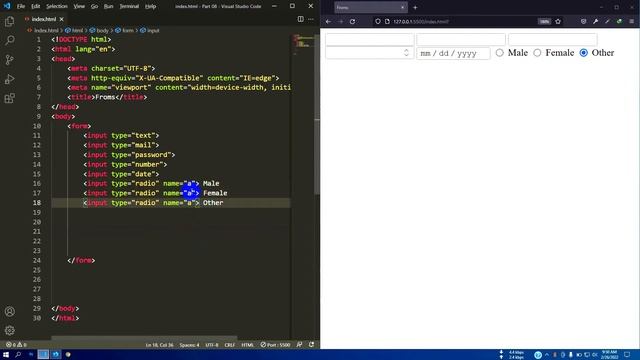Open the Windows Start menu
The image size is (640, 360).
coord(6,355)
